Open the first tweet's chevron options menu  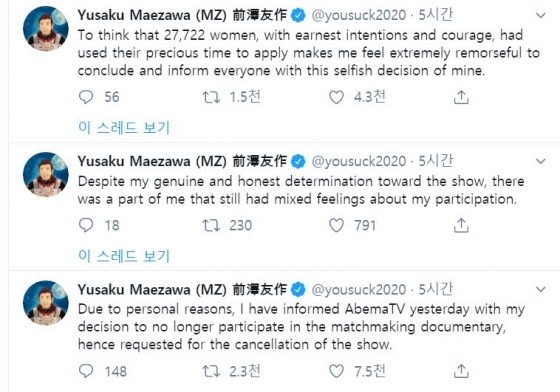541,15
